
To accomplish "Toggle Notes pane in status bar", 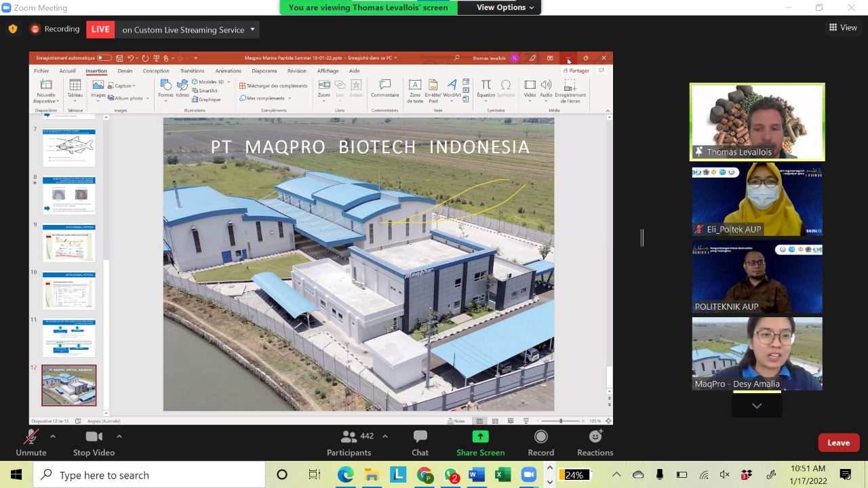I will 456,421.
